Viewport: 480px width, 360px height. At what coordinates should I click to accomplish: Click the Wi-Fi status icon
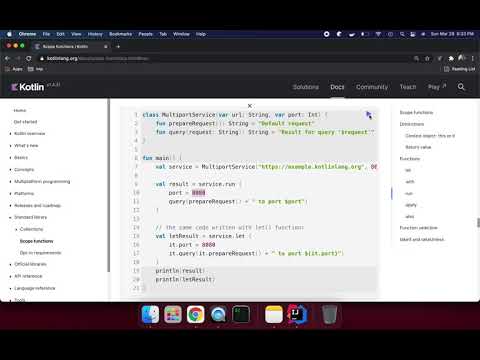point(378,34)
